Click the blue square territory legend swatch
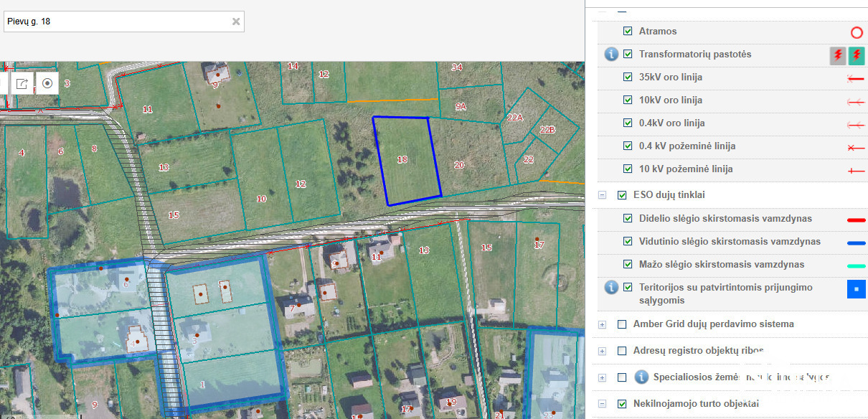Screen dimensions: 868x419 coord(856,289)
